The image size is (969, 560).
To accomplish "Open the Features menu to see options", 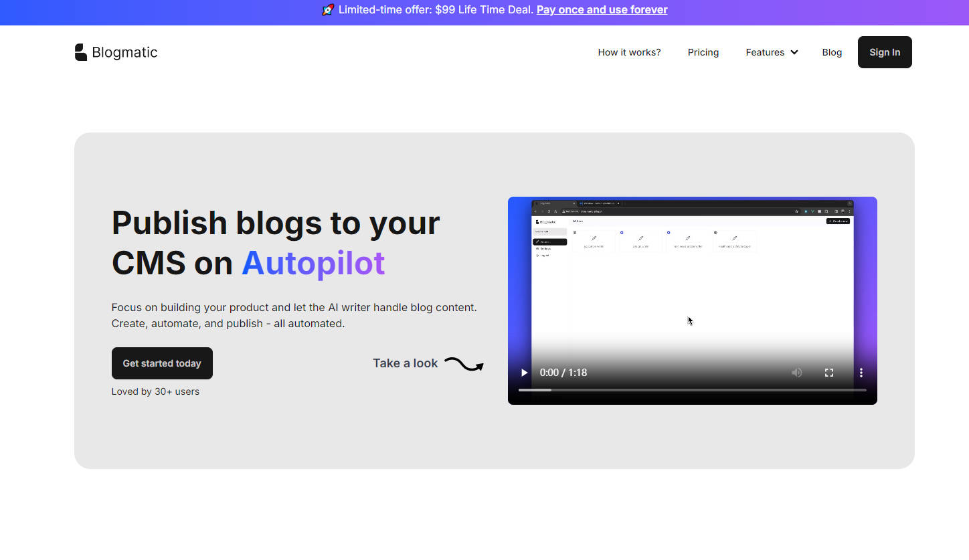I will tap(766, 52).
